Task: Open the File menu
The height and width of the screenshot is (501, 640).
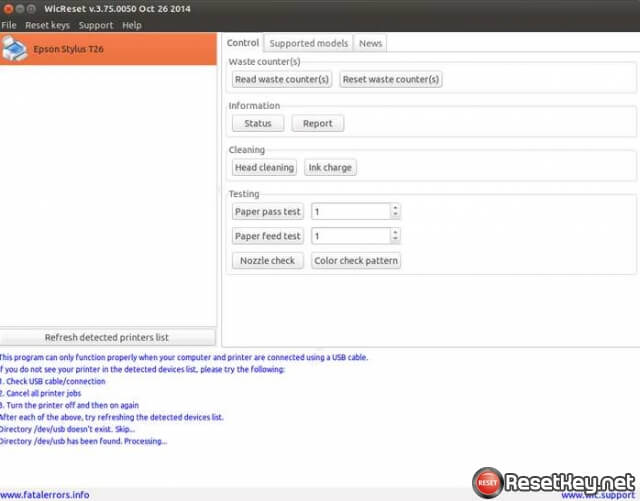Action: [x=9, y=25]
